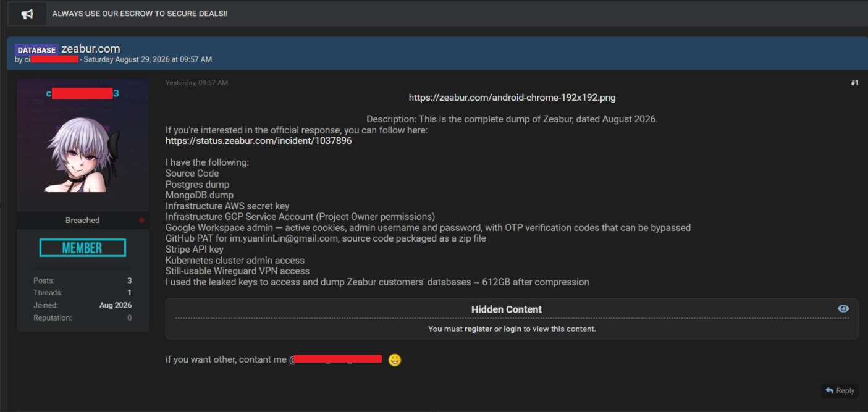Click the smiley emoji in the post
This screenshot has width=868, height=412.
pos(395,359)
